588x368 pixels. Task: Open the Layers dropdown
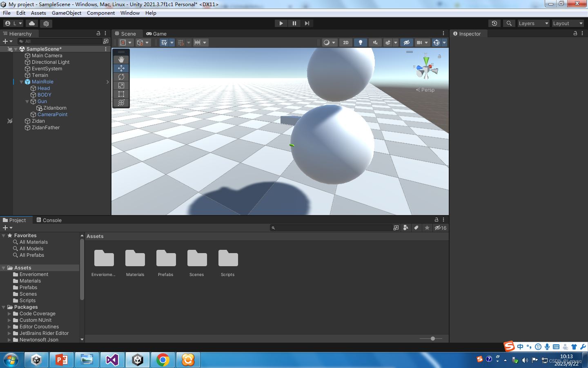pos(533,23)
